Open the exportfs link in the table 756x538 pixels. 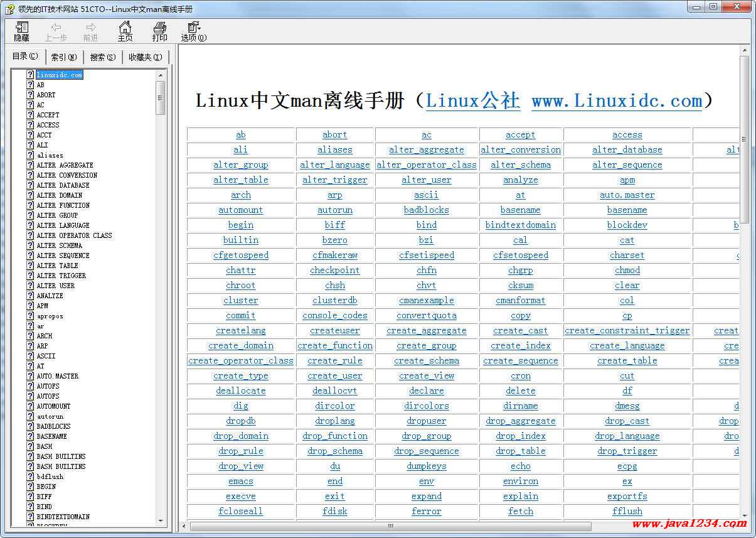point(627,497)
